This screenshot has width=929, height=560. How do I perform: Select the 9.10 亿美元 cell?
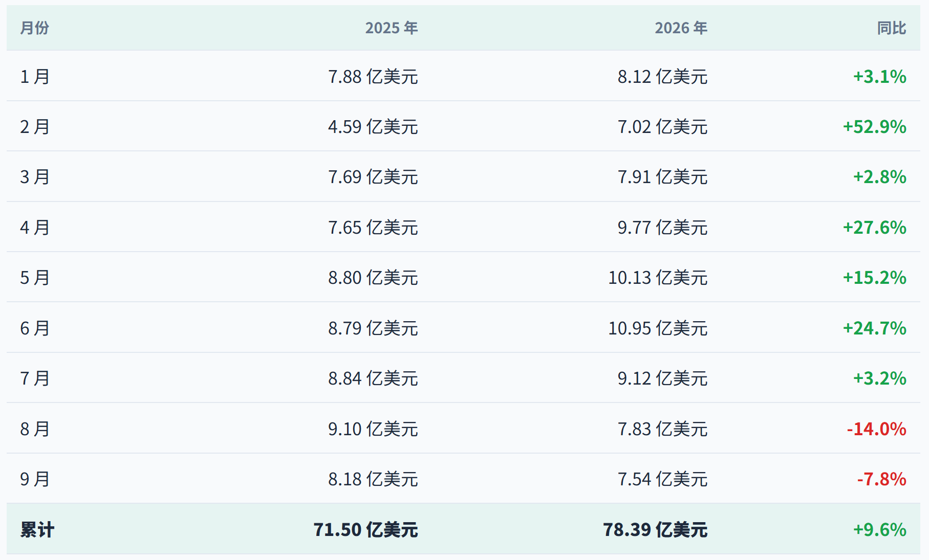click(x=373, y=429)
